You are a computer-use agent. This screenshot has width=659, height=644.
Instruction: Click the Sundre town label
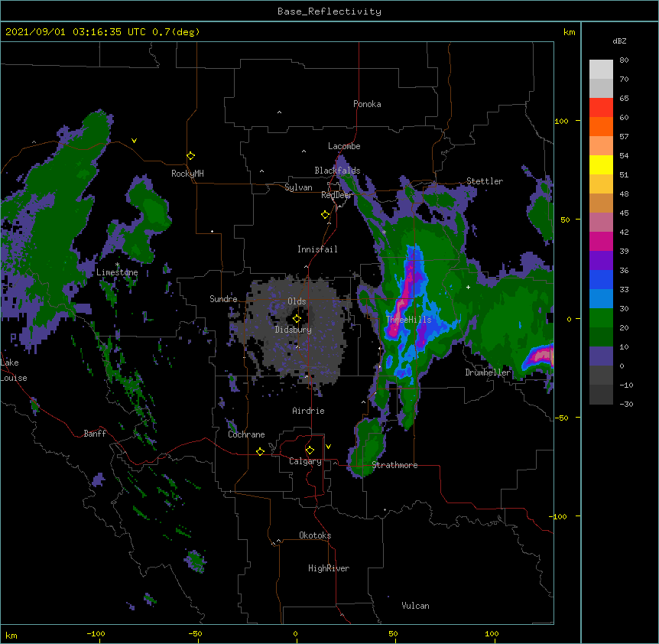pyautogui.click(x=223, y=299)
